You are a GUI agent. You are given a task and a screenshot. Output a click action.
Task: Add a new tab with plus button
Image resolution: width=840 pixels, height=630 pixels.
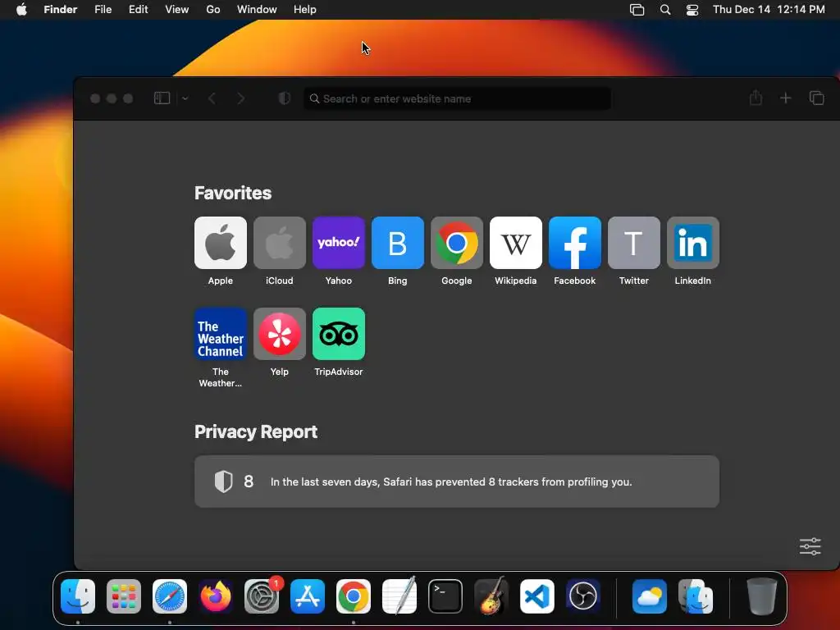[x=785, y=98]
